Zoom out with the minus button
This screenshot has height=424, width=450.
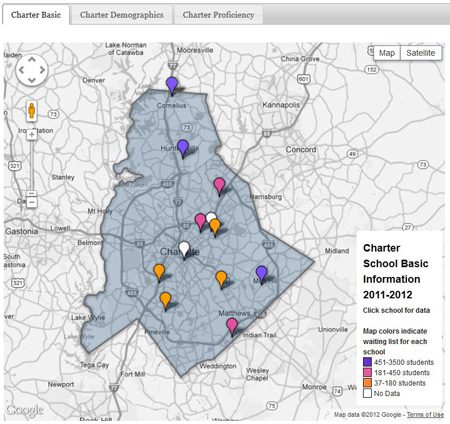coord(32,202)
